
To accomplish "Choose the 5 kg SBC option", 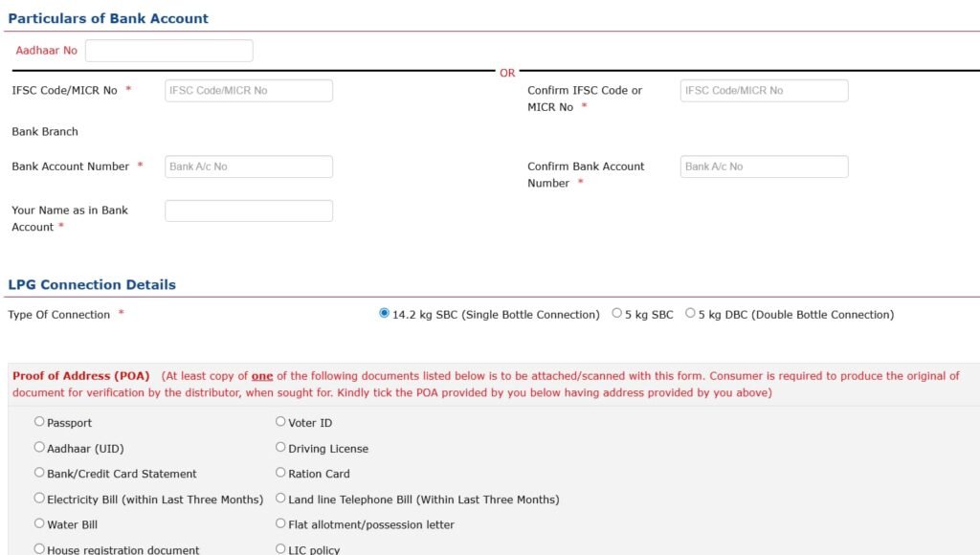I will tap(617, 314).
